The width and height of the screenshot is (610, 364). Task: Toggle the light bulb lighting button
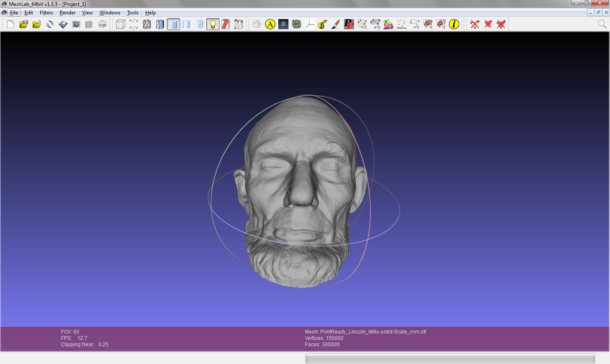213,24
